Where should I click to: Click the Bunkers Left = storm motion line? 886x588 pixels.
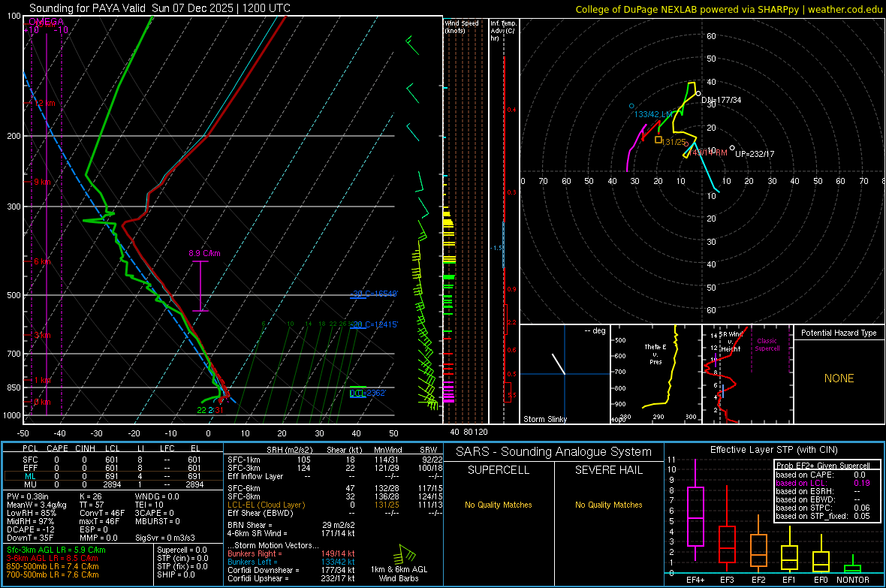pyautogui.click(x=291, y=562)
